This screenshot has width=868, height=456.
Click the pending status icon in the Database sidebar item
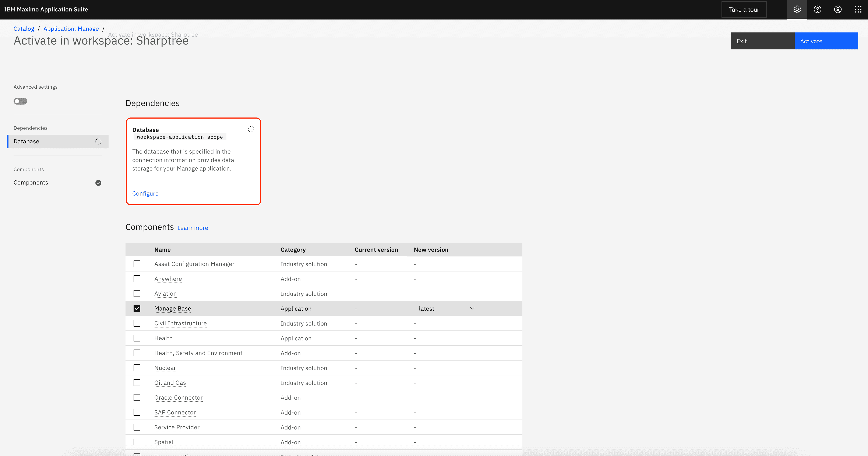coord(98,141)
